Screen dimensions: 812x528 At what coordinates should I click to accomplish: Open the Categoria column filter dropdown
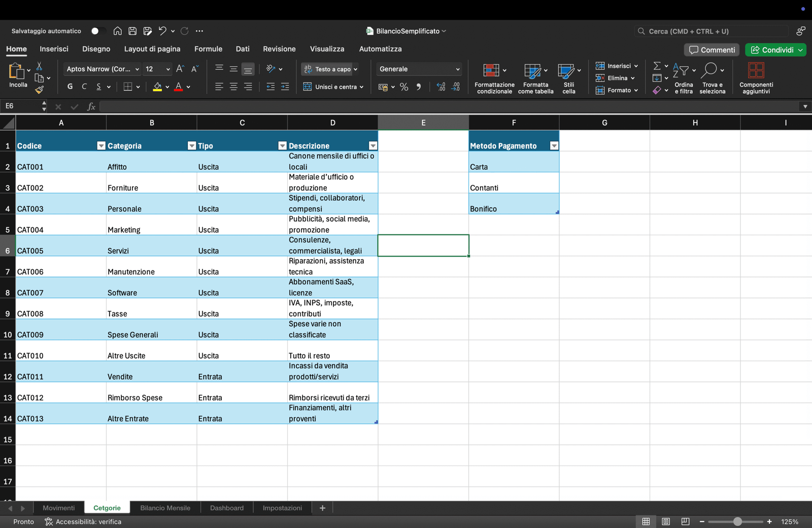(192, 146)
